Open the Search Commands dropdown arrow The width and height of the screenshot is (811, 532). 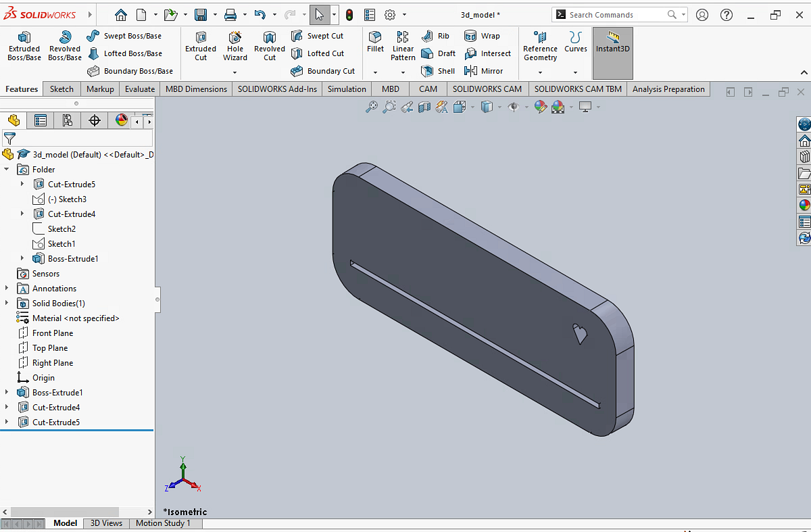pos(683,15)
